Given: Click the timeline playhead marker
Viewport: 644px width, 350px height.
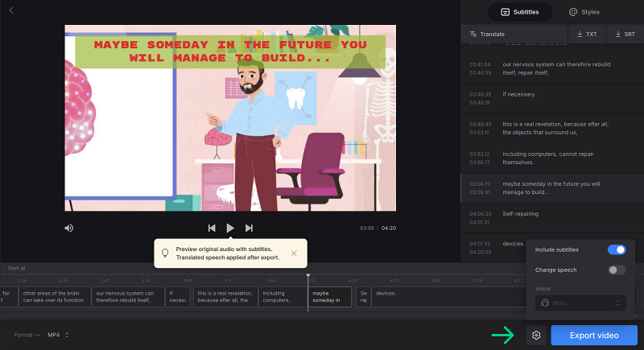Looking at the screenshot, I should click(308, 276).
